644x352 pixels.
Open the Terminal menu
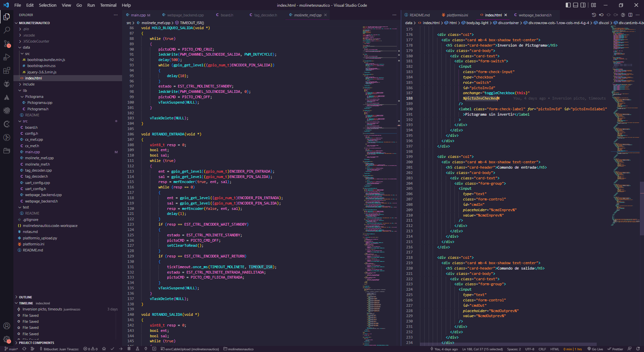[x=108, y=5]
